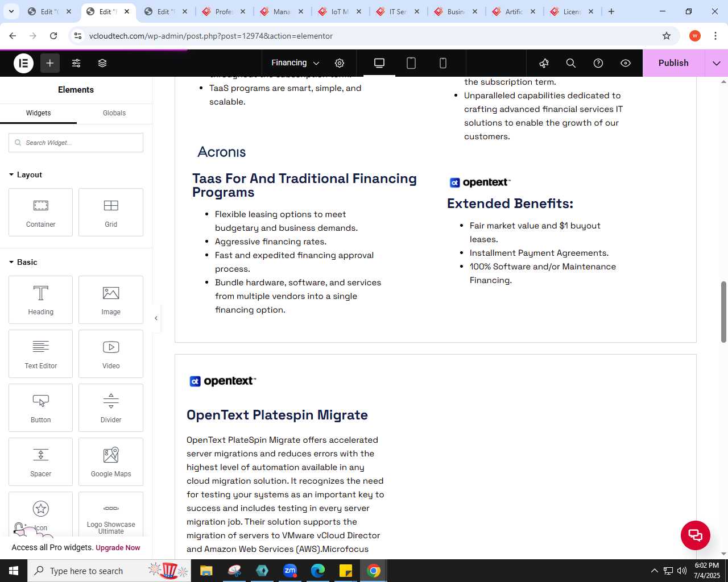Expand the Financing document dropdown

pos(296,63)
